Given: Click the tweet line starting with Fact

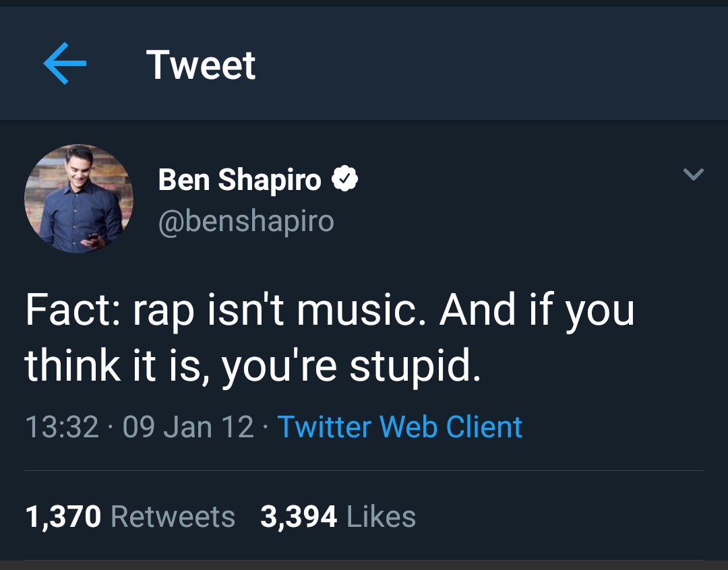Looking at the screenshot, I should click(330, 311).
